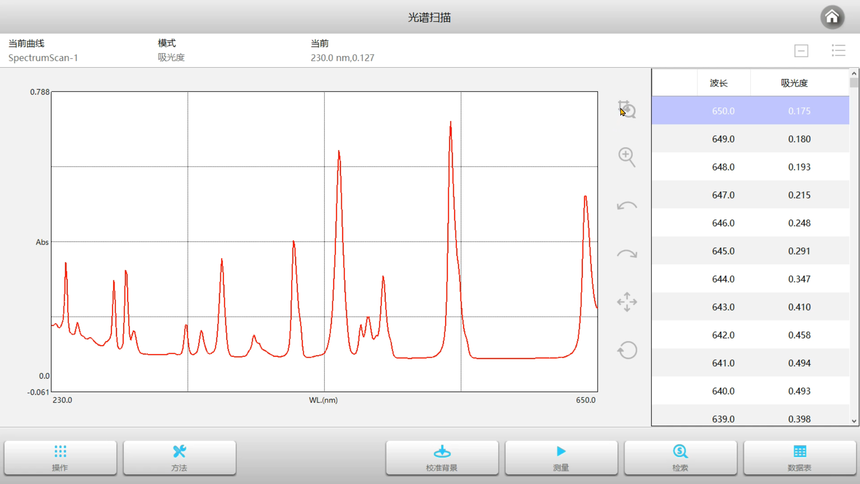The height and width of the screenshot is (484, 860).
Task: Toggle the 数据表 data table button
Action: pyautogui.click(x=799, y=457)
